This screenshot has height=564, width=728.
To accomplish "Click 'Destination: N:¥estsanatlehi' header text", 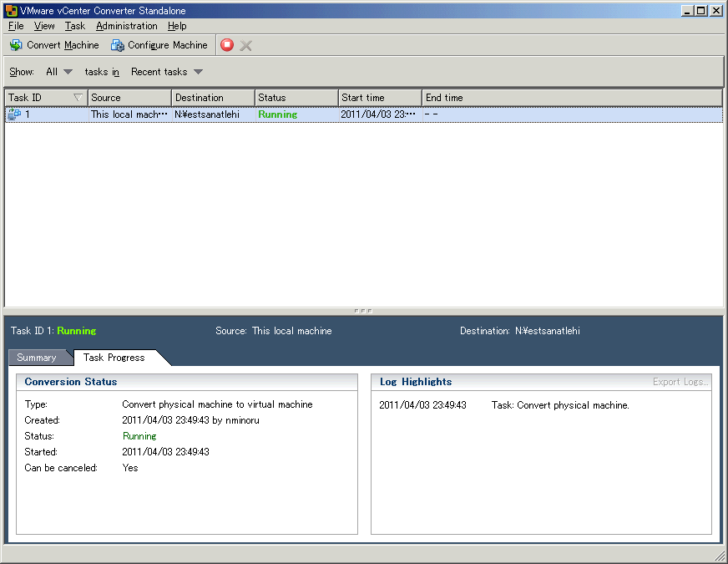I will click(520, 331).
